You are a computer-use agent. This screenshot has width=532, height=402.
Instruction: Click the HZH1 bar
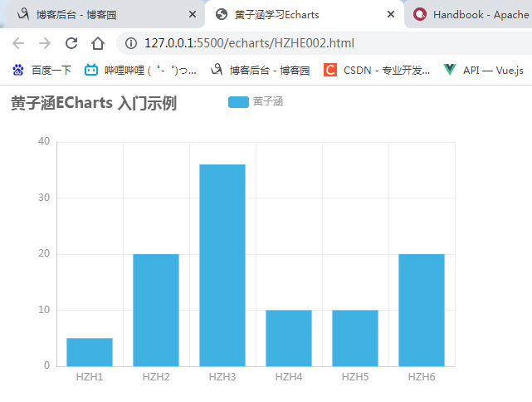90,352
